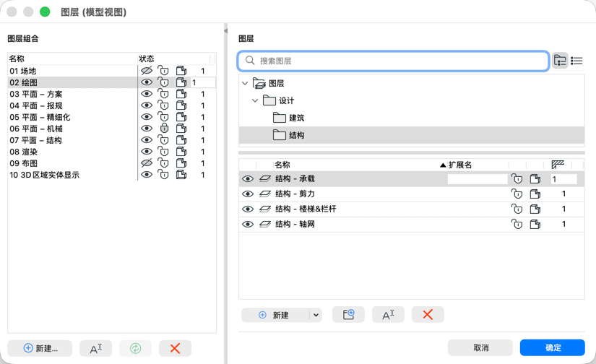The width and height of the screenshot is (596, 364).
Task: Click solid model icon for 结构 - 剪力
Action: (535, 194)
